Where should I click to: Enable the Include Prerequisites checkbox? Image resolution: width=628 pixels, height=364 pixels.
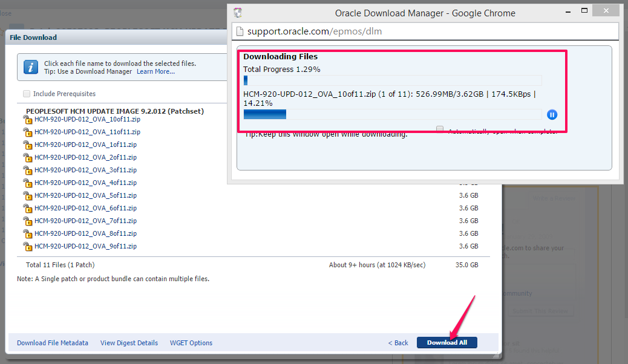(27, 94)
